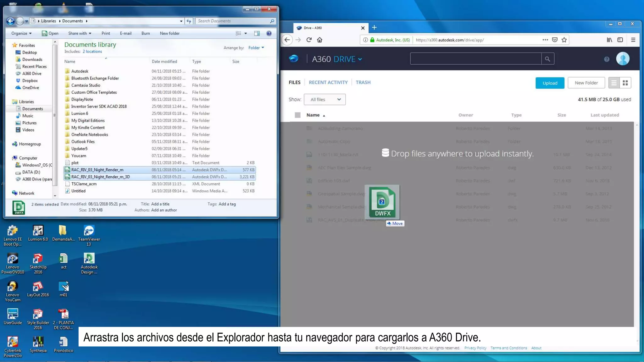Click Firefox back arrow button

click(287, 40)
